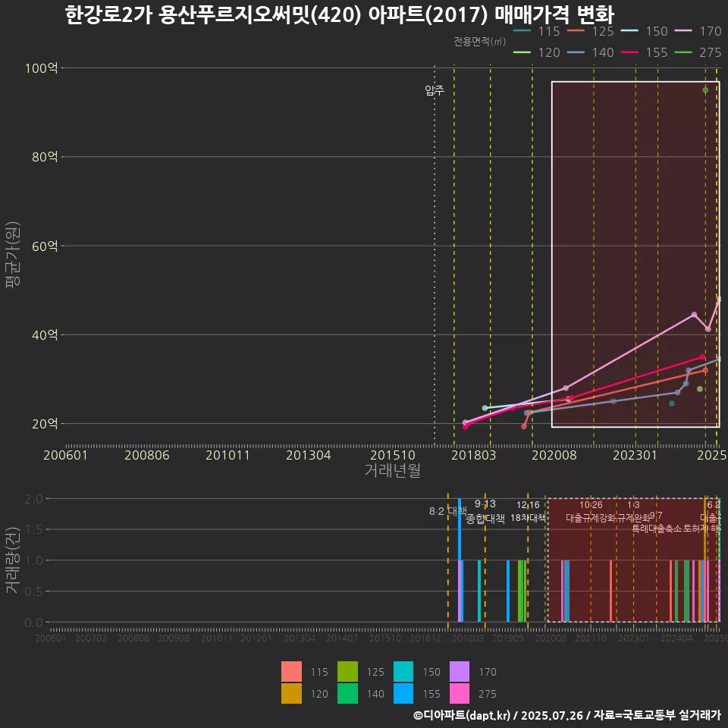Screen dimensions: 728x728
Task: Select the 170 line entry in top legend
Action: [x=698, y=31]
